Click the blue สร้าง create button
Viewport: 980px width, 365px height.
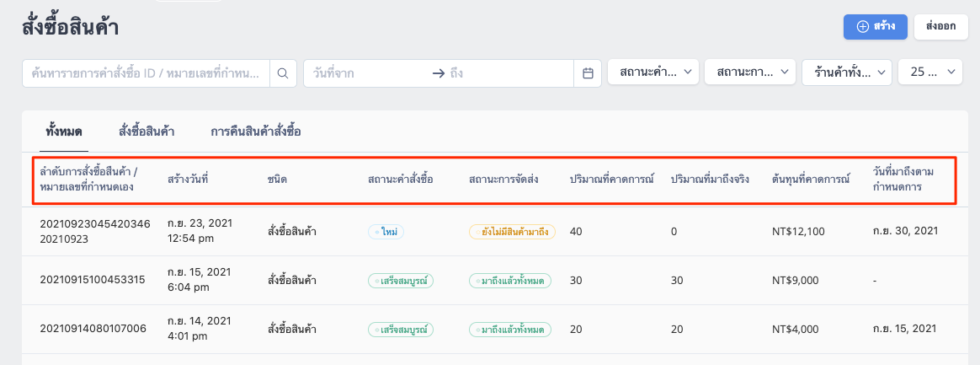875,27
